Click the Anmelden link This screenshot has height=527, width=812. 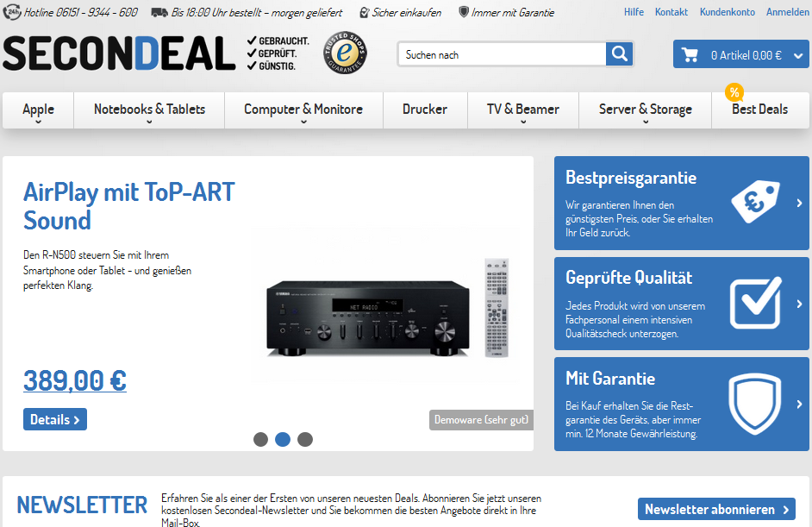(x=788, y=12)
